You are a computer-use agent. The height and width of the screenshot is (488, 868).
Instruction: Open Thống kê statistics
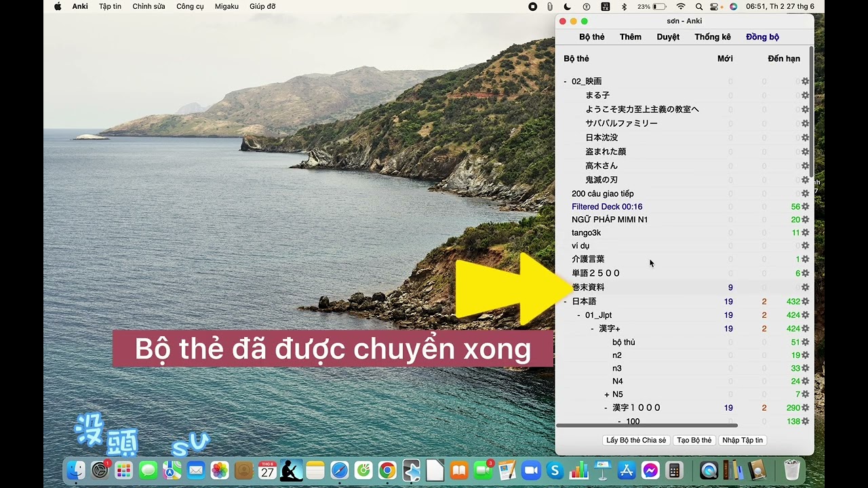[x=713, y=37]
